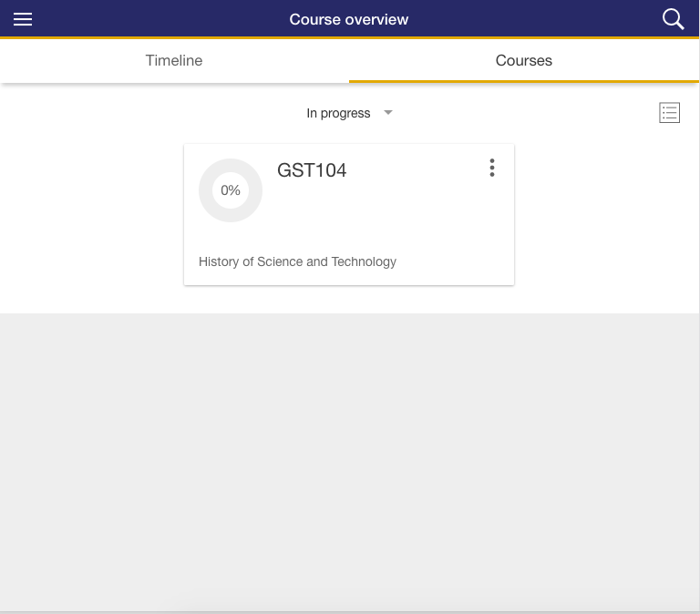Expand the In progress filter dropdown

point(349,113)
